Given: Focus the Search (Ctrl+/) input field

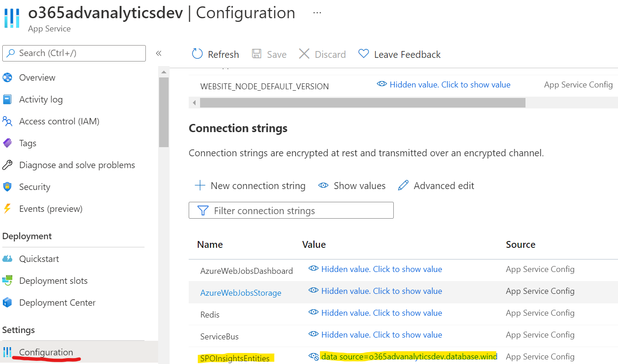Looking at the screenshot, I should coord(74,53).
